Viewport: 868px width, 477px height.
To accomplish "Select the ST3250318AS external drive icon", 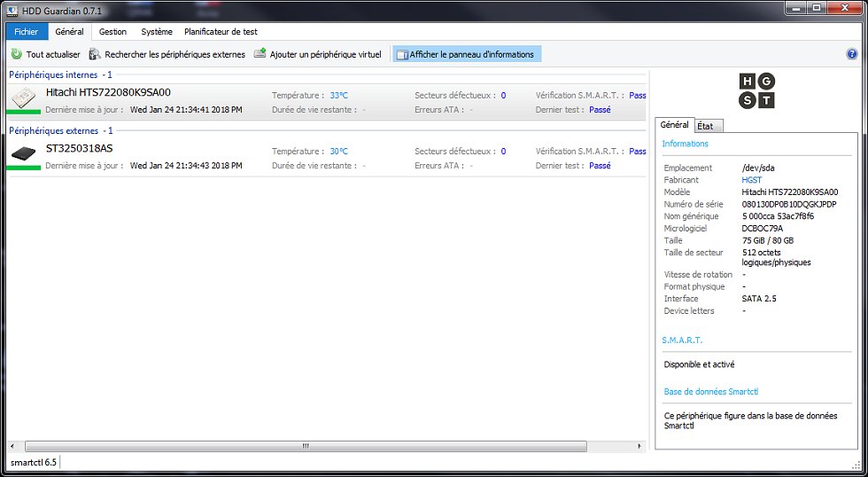I will [23, 153].
